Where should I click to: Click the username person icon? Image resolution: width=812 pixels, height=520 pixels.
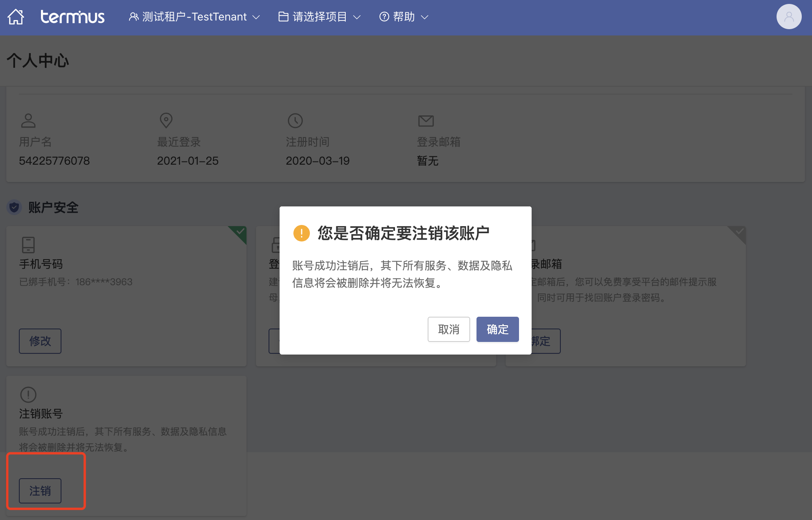28,121
